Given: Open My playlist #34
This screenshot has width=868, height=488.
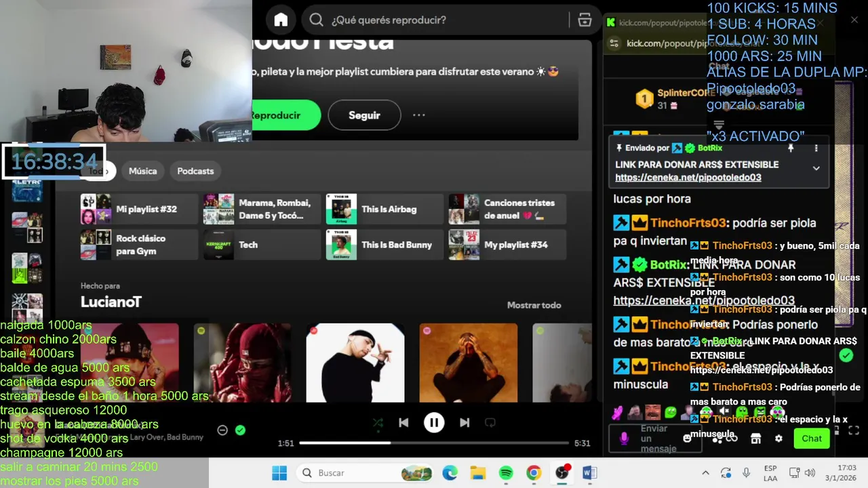Looking at the screenshot, I should [x=507, y=245].
